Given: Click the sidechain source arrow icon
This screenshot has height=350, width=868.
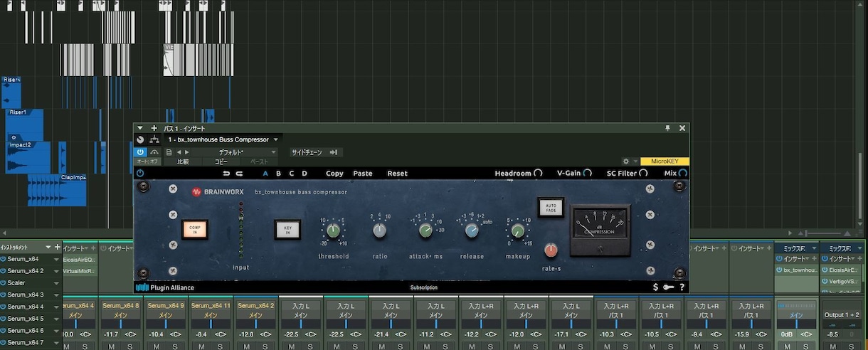Looking at the screenshot, I should coord(334,152).
